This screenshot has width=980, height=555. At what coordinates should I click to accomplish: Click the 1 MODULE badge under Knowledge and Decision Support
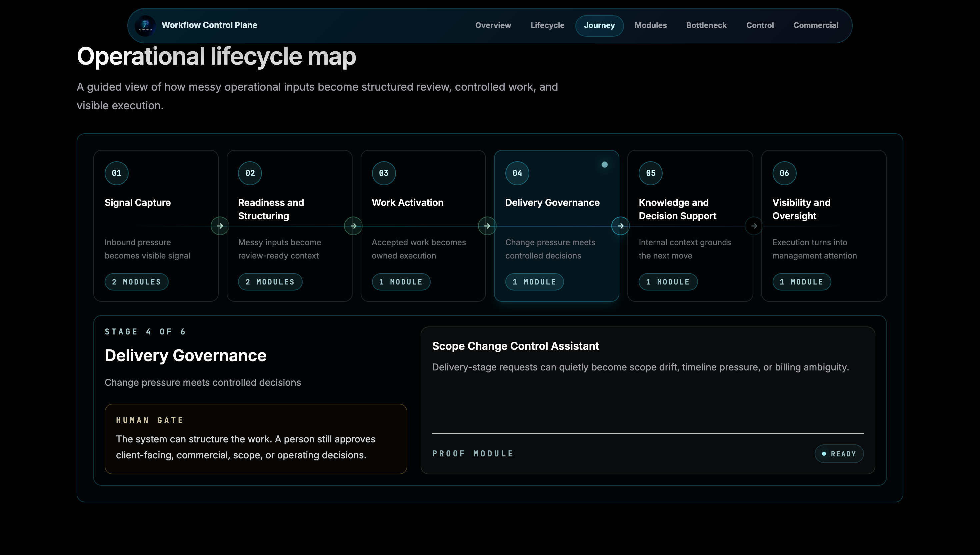tap(668, 282)
